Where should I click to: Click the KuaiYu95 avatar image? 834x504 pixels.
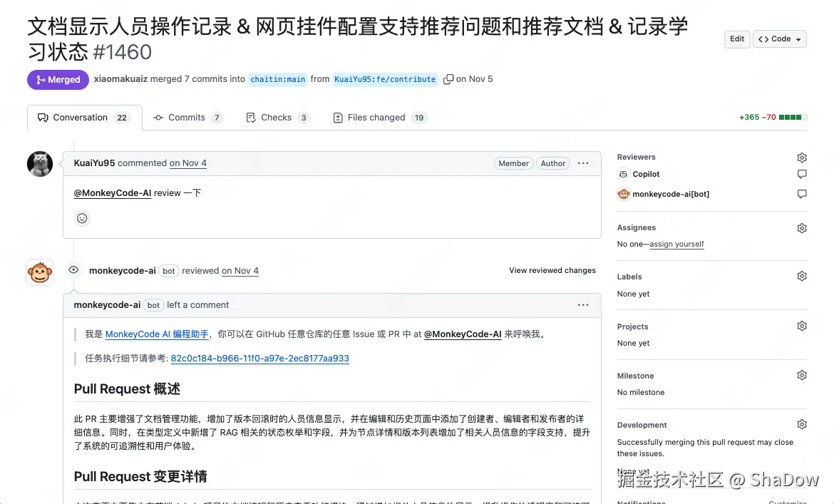[40, 164]
